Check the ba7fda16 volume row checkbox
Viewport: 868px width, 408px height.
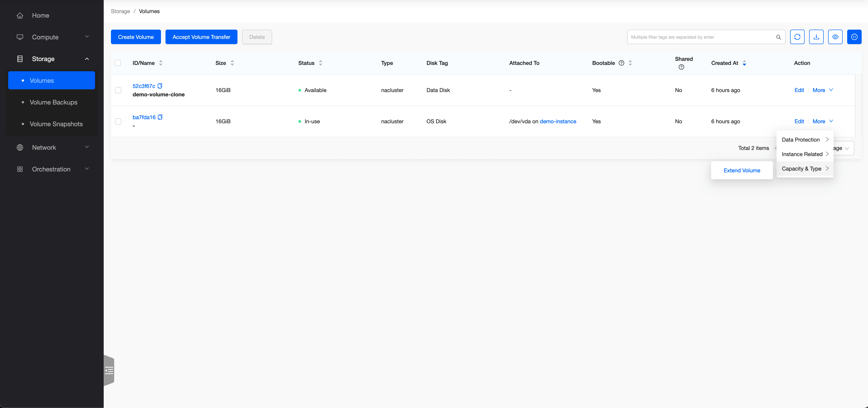(x=118, y=121)
